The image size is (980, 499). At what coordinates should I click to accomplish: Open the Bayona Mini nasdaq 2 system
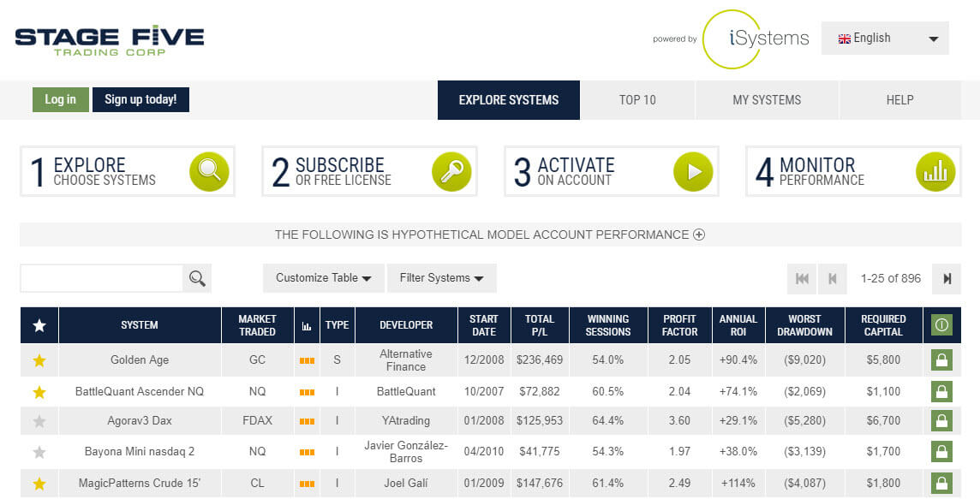(140, 451)
